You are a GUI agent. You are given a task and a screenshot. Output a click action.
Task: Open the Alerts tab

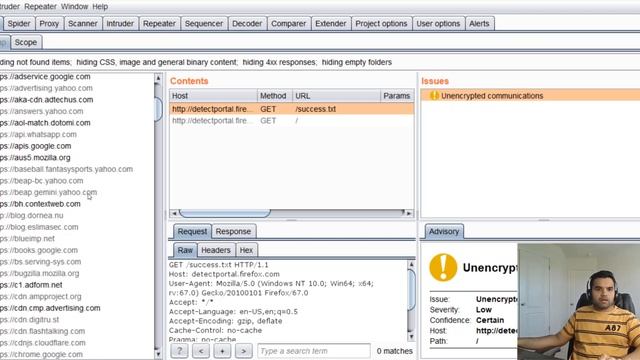point(479,24)
